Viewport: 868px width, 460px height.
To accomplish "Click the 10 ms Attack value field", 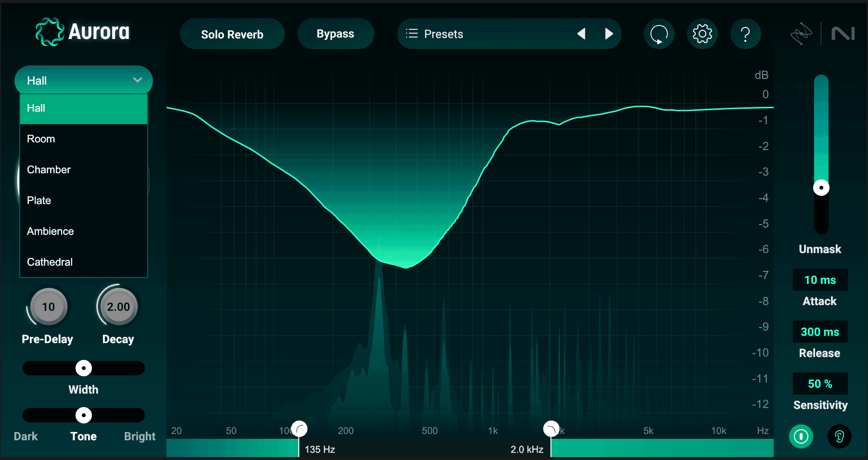I will click(820, 280).
